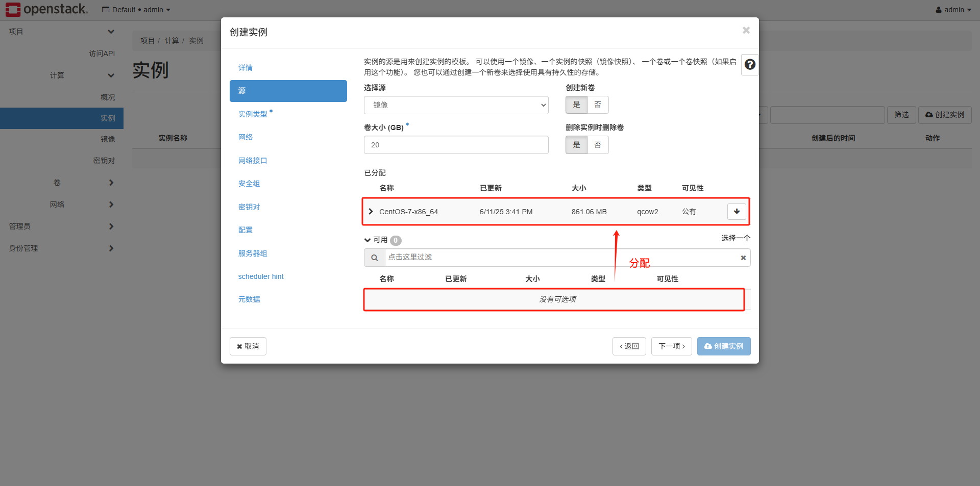The height and width of the screenshot is (486, 980).
Task: Sort the allocated table by 名称
Action: [386, 188]
